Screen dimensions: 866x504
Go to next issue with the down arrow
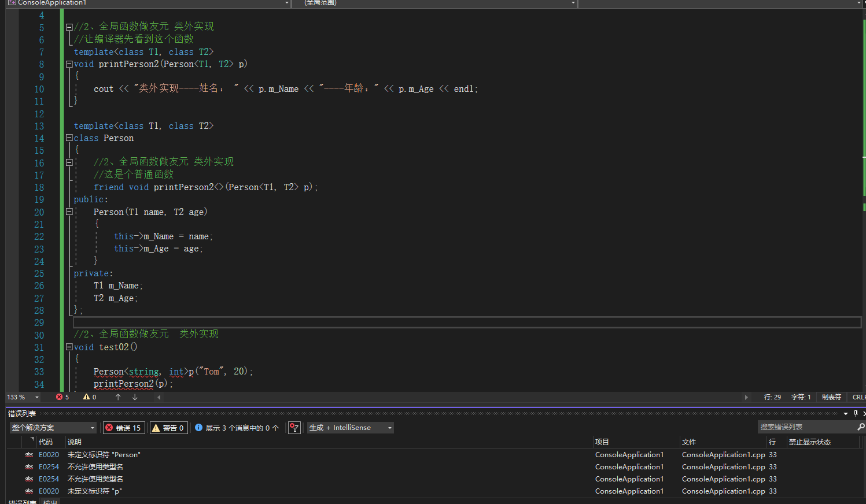(135, 397)
